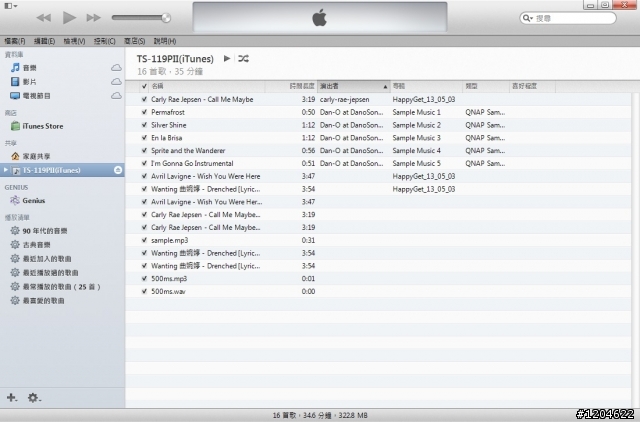Uncheck the Sprite and the Wanderer checkbox

point(144,151)
